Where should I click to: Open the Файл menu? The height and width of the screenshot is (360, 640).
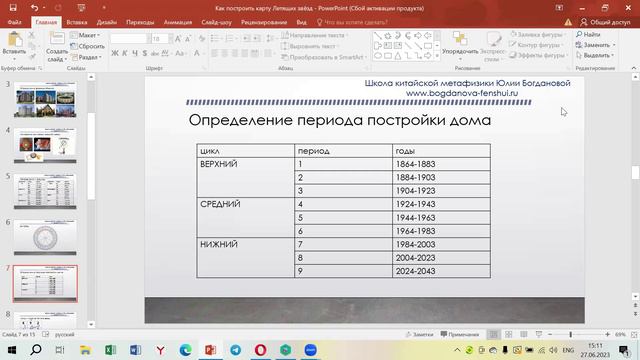pyautogui.click(x=14, y=22)
